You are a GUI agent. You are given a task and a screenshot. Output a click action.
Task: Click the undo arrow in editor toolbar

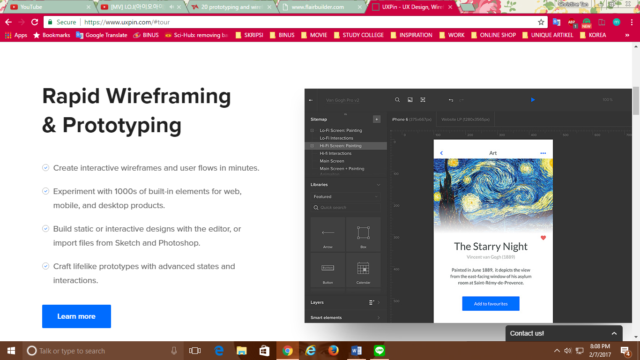click(x=451, y=100)
